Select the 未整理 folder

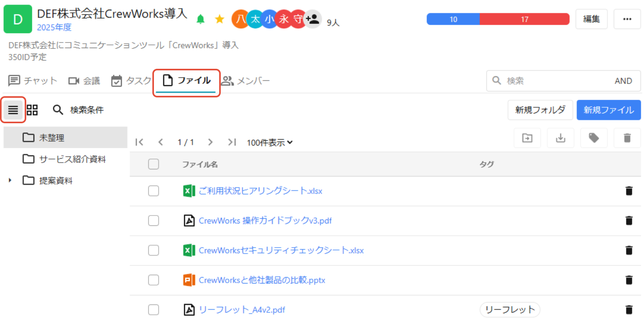pos(65,138)
